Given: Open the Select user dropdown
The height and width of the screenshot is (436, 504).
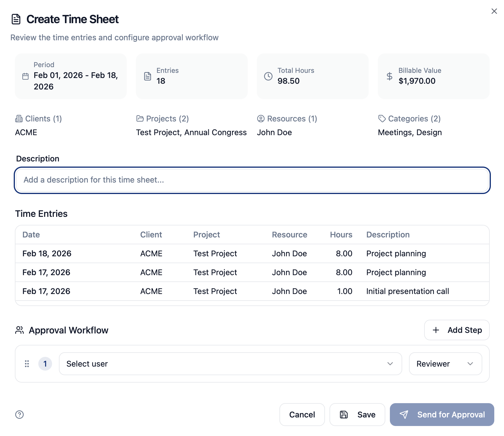Looking at the screenshot, I should [x=230, y=364].
